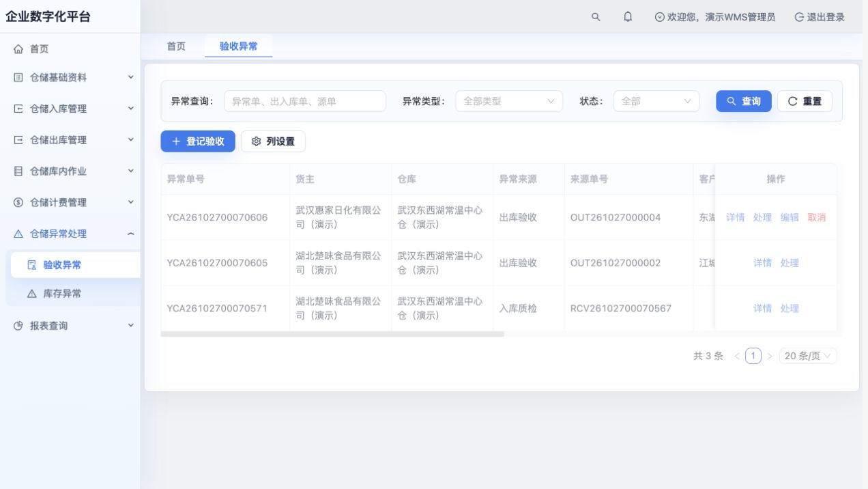Go to previous page arrow in pagination
Screen dimensions: 868x489
[x=737, y=356]
